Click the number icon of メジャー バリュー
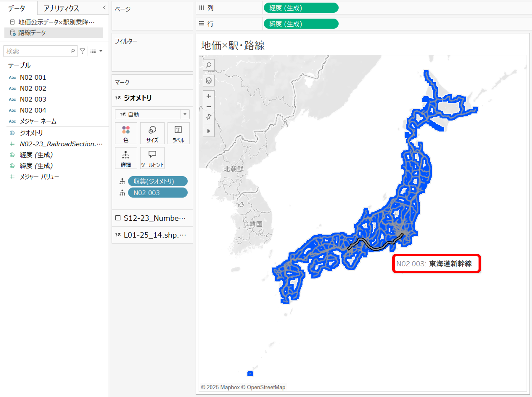 [12, 177]
